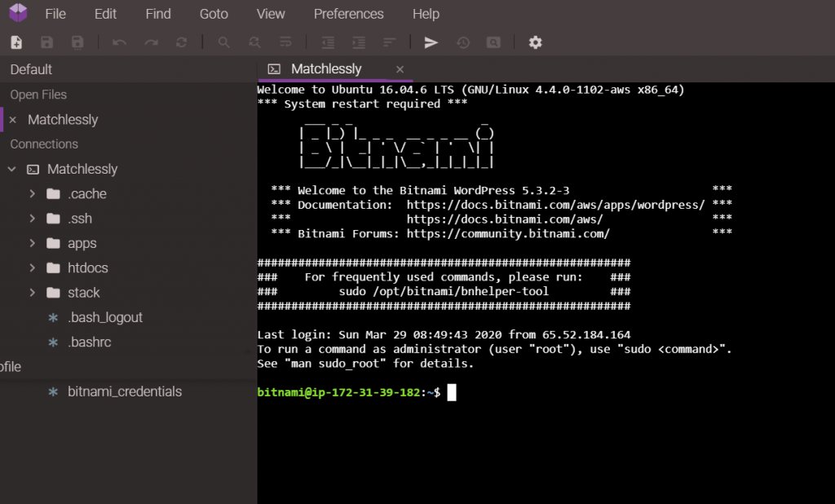Screen dimensions: 835x504
Task: Open the bitnami_credentials file
Action: tap(125, 391)
